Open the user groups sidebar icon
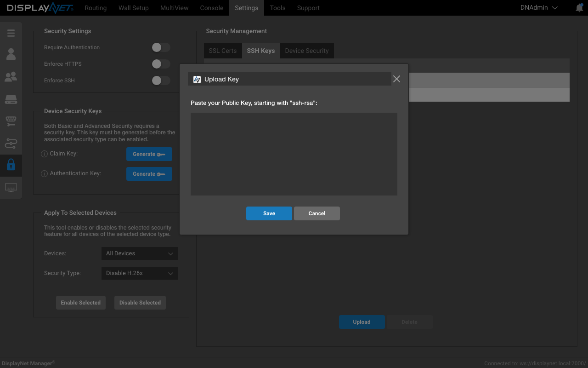This screenshot has height=368, width=588. 11,77
